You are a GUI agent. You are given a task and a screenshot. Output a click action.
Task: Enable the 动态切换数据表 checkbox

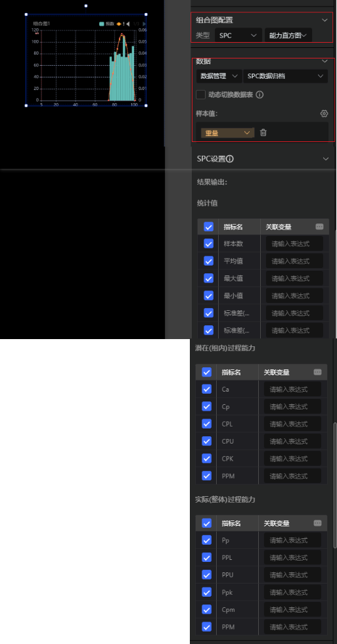pyautogui.click(x=201, y=95)
